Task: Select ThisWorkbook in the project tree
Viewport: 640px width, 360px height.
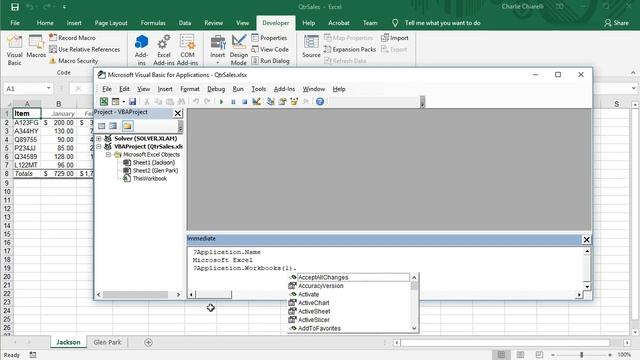Action: 149,178
